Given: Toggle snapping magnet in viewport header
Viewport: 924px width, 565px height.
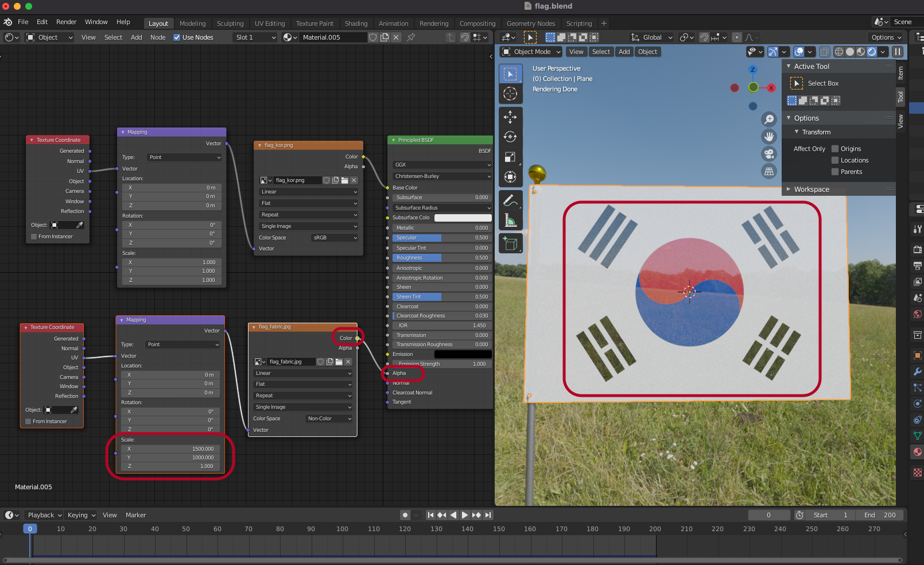Looking at the screenshot, I should point(704,37).
